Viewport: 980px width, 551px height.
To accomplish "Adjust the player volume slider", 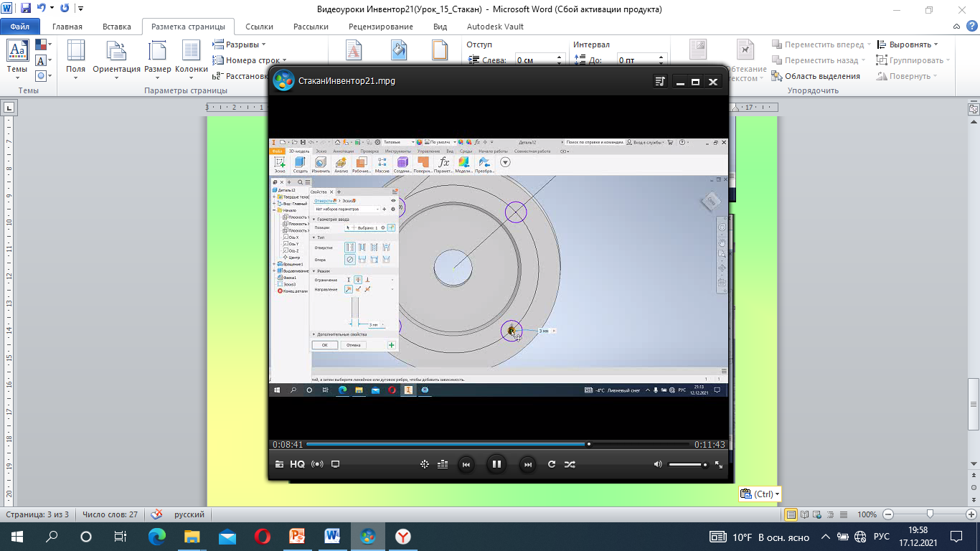I will [687, 465].
